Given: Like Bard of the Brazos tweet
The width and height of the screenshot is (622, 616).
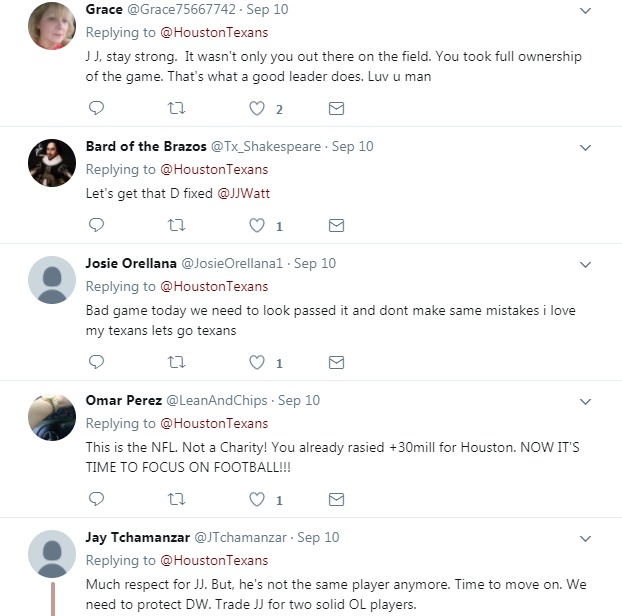Looking at the screenshot, I should pos(257,225).
